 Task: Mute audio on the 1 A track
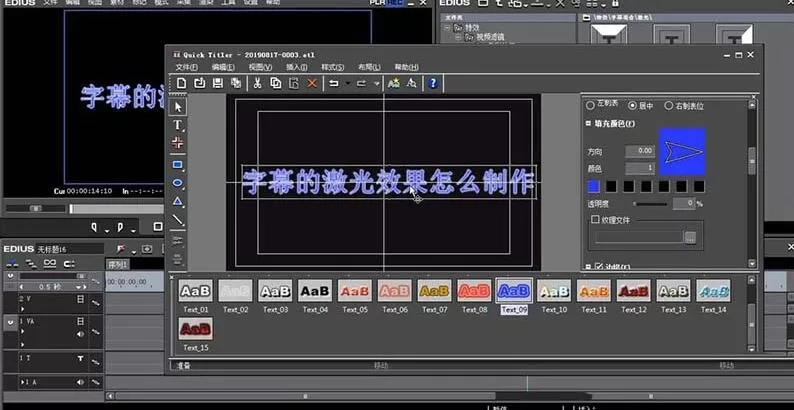[80, 382]
